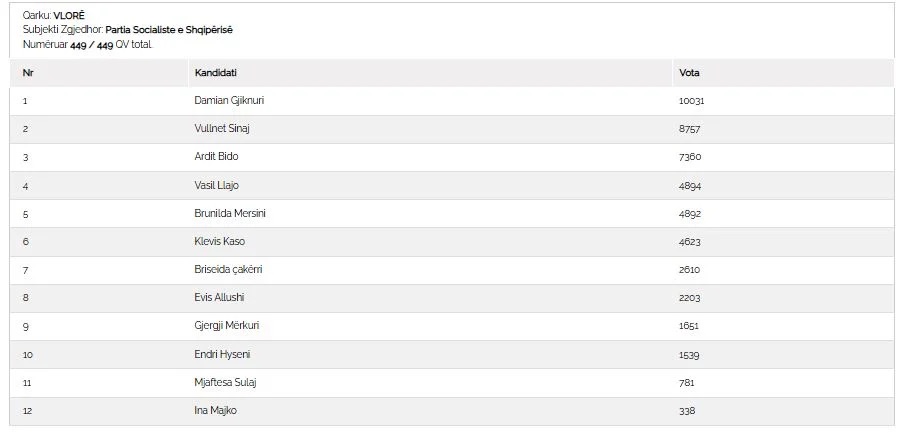Click candidate Endri Hyseni
The width and height of the screenshot is (903, 433).
(222, 355)
